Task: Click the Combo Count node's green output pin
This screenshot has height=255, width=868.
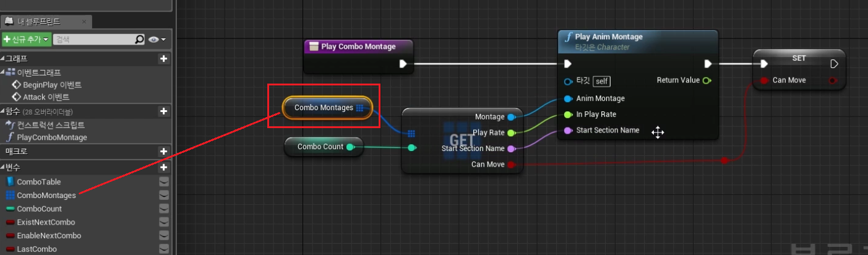Action: point(350,147)
